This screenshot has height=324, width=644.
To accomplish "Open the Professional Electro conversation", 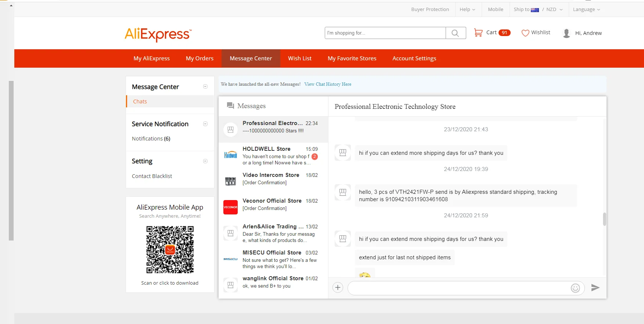I will tap(273, 129).
